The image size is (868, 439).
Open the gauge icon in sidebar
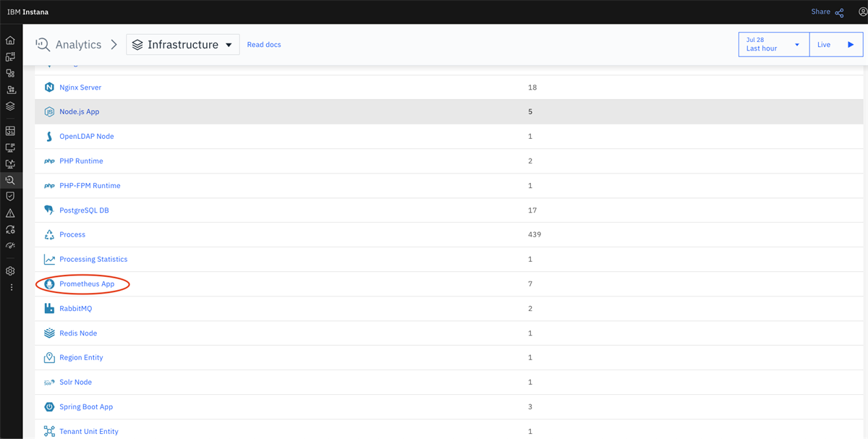point(10,246)
